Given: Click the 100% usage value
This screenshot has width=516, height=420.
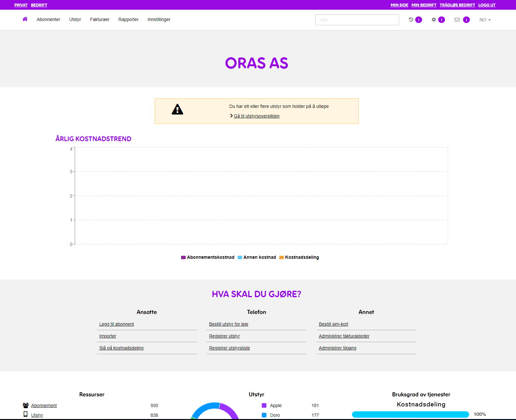Looking at the screenshot, I should [480, 414].
